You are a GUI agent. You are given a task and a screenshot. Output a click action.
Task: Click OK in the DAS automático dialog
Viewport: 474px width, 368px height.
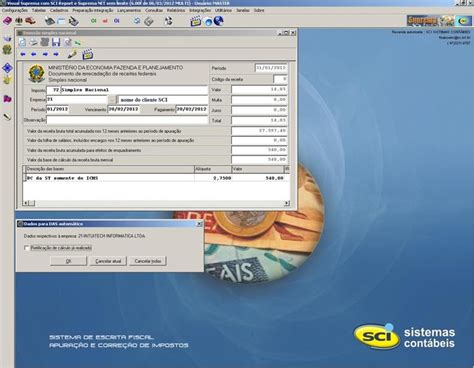pos(69,261)
